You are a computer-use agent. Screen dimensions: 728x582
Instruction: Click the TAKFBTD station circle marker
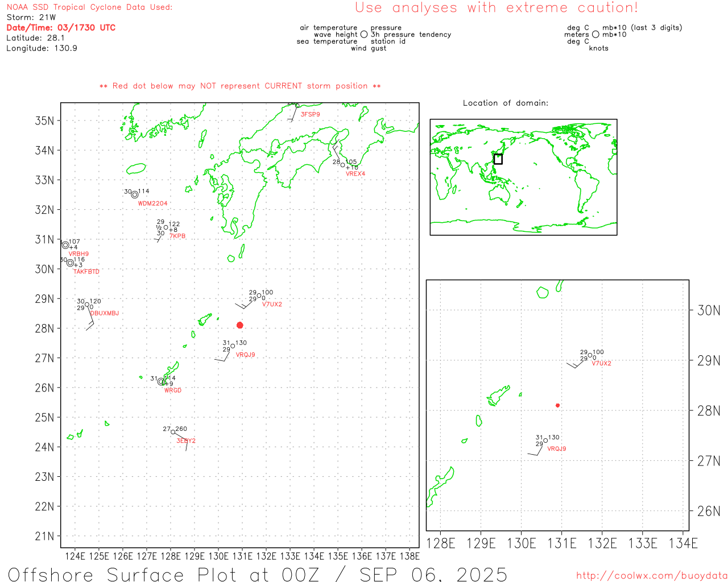70,263
